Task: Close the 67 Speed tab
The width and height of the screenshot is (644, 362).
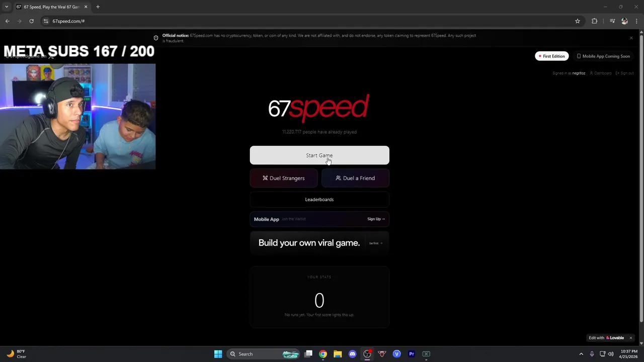Action: pos(86,7)
